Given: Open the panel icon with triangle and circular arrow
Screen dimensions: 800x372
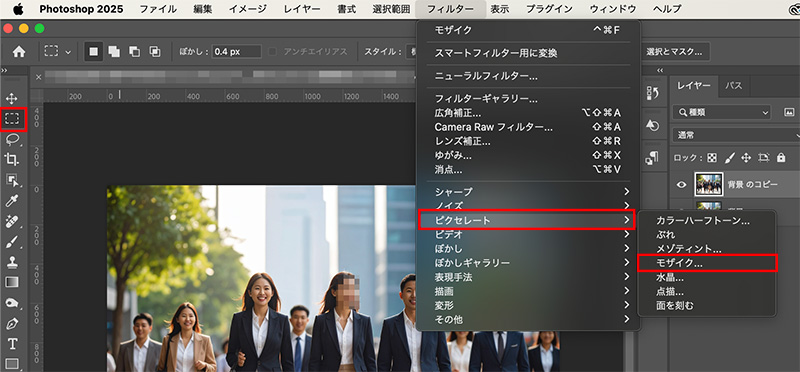Looking at the screenshot, I should 652,125.
